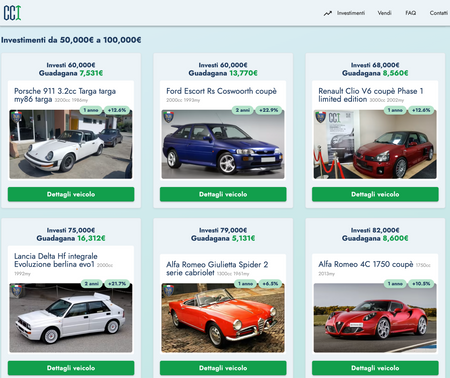The height and width of the screenshot is (378, 450).
Task: Click the CCI logo in header
Action: click(x=12, y=13)
